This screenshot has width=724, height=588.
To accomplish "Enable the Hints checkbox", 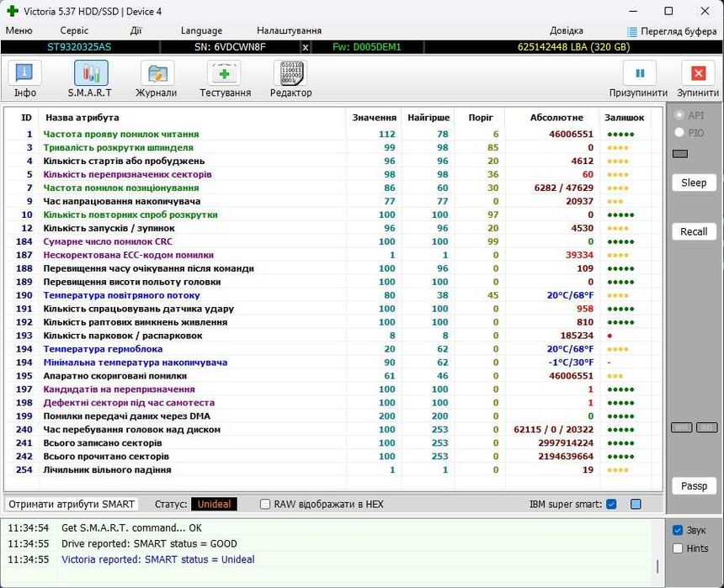I will click(678, 548).
